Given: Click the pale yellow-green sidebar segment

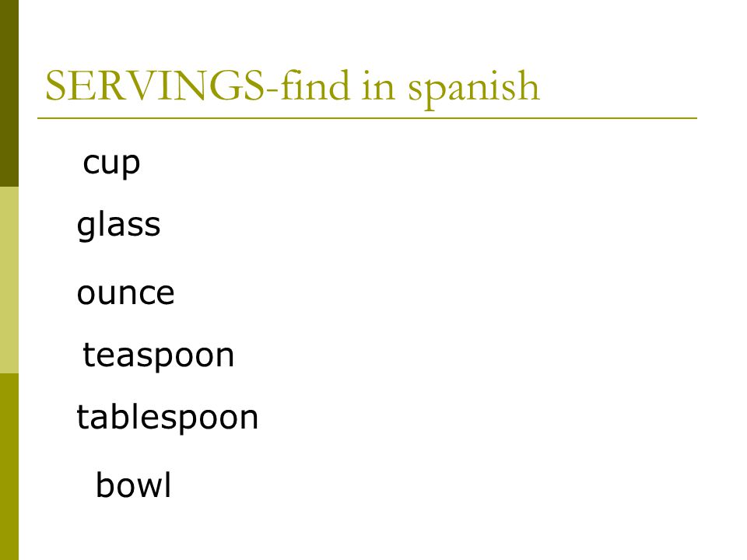Looking at the screenshot, I should point(9,280).
